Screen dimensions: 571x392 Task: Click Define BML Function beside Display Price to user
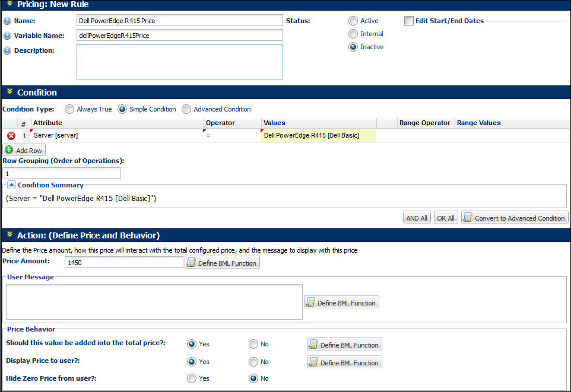coord(344,362)
